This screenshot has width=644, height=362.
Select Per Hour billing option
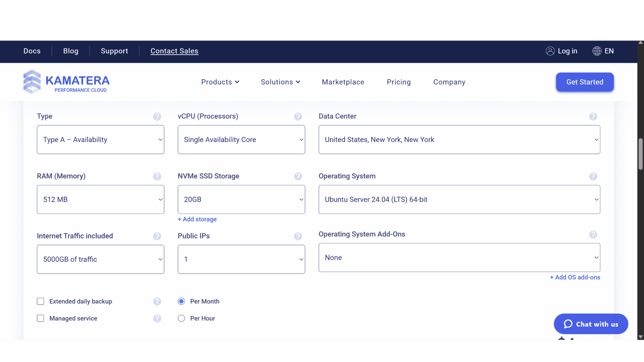point(181,318)
